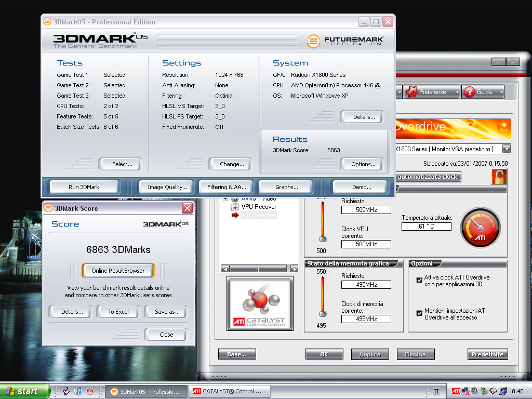Expand the Avivo Video tree node
The height and width of the screenshot is (399, 532).
pos(225,199)
